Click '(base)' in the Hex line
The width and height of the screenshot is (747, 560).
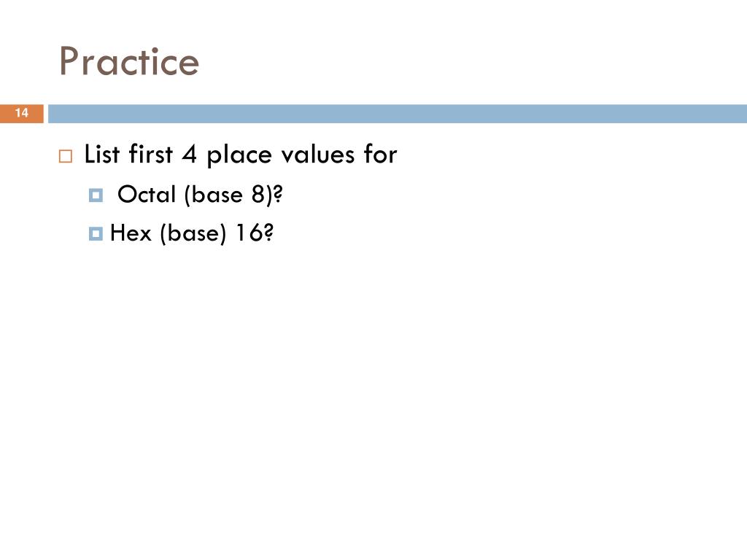[x=193, y=234]
